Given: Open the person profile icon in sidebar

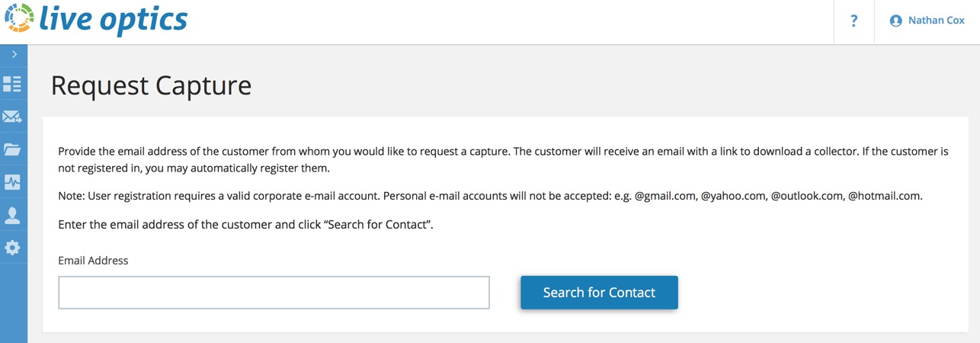Looking at the screenshot, I should [12, 215].
